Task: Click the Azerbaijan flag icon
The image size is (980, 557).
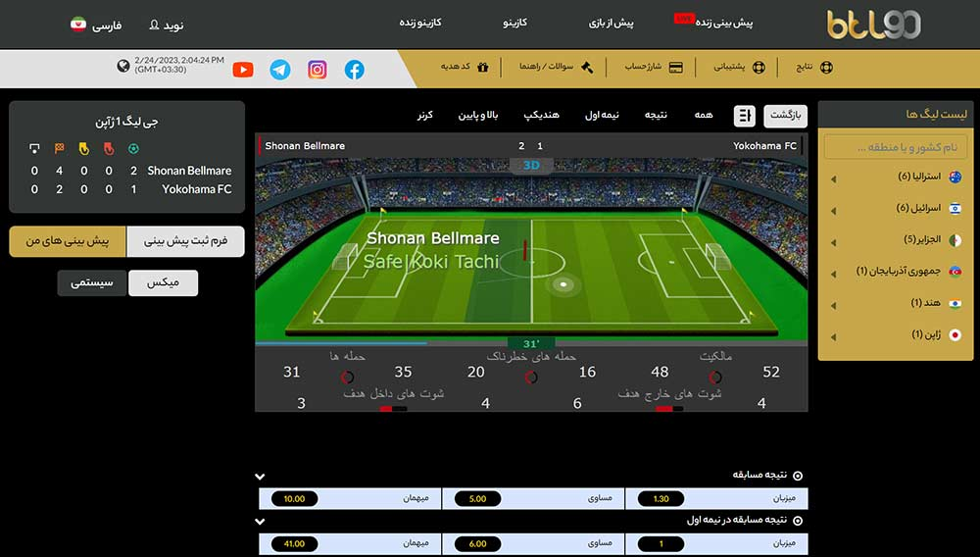Action: click(955, 272)
